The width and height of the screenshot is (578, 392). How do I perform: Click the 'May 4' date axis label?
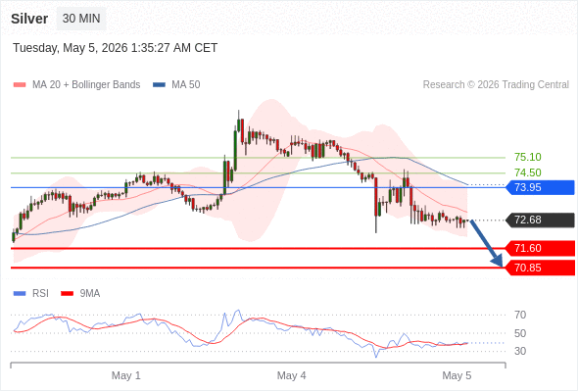[291, 375]
